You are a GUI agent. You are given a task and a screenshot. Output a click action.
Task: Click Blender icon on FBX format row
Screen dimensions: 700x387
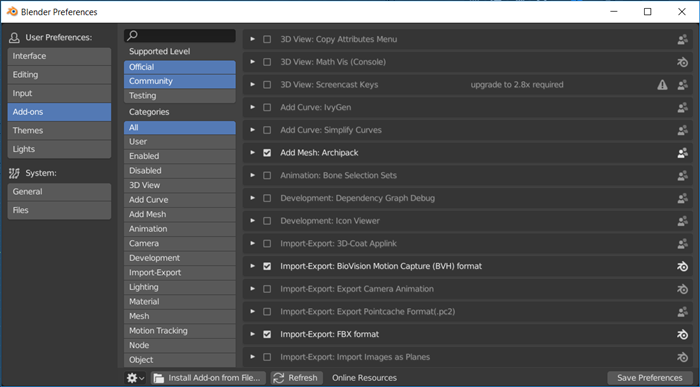[682, 334]
